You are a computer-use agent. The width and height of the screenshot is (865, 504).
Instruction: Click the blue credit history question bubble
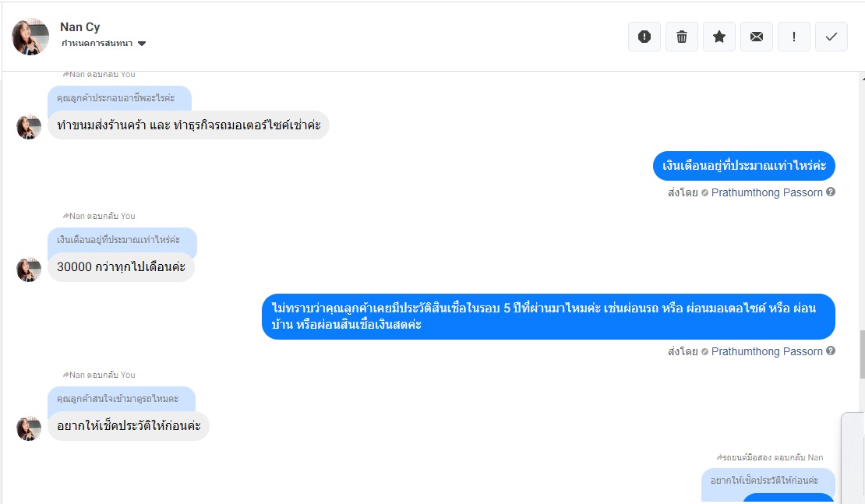548,316
